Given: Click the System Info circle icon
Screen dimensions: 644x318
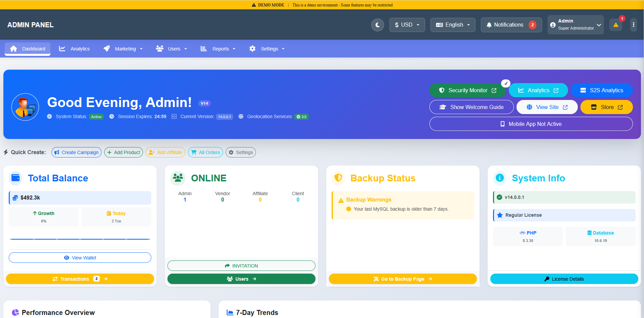Looking at the screenshot, I should pyautogui.click(x=500, y=178).
